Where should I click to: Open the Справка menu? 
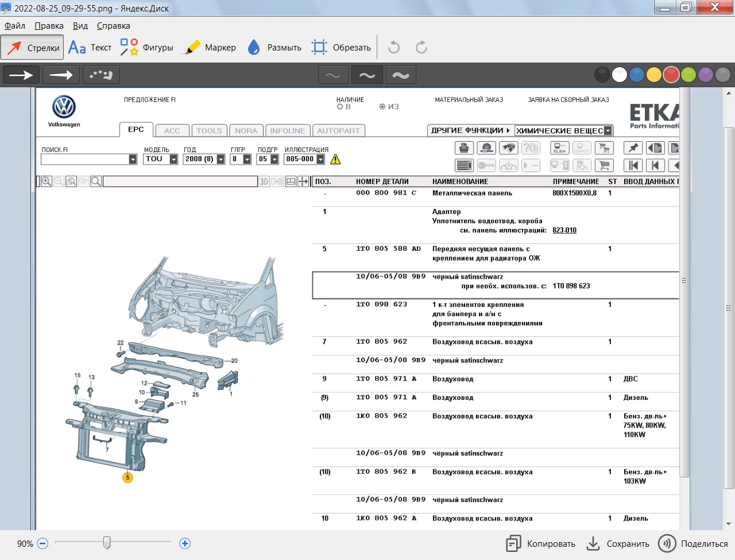point(113,26)
